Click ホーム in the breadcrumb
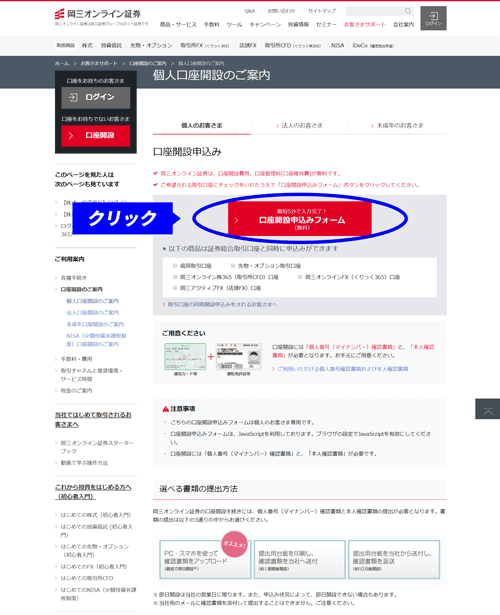The width and height of the screenshot is (500, 615). tap(62, 63)
